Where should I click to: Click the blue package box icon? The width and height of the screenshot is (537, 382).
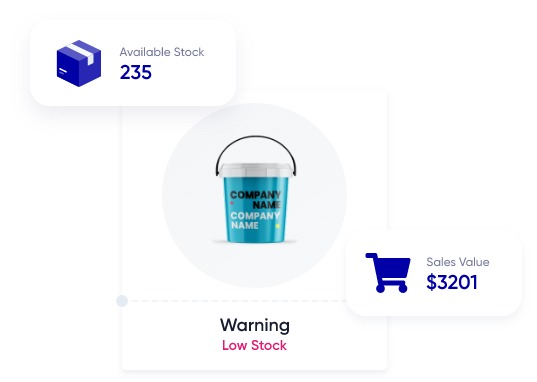(79, 63)
